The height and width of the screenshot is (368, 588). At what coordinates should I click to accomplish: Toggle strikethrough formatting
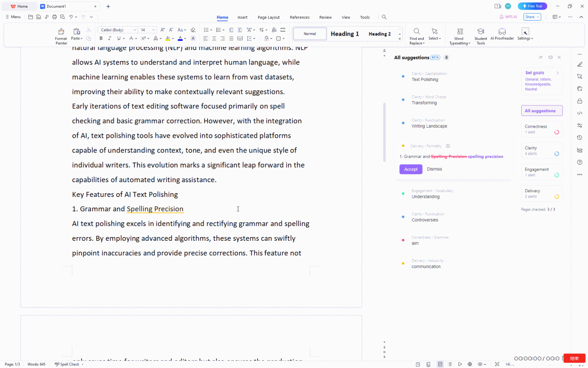click(x=131, y=38)
